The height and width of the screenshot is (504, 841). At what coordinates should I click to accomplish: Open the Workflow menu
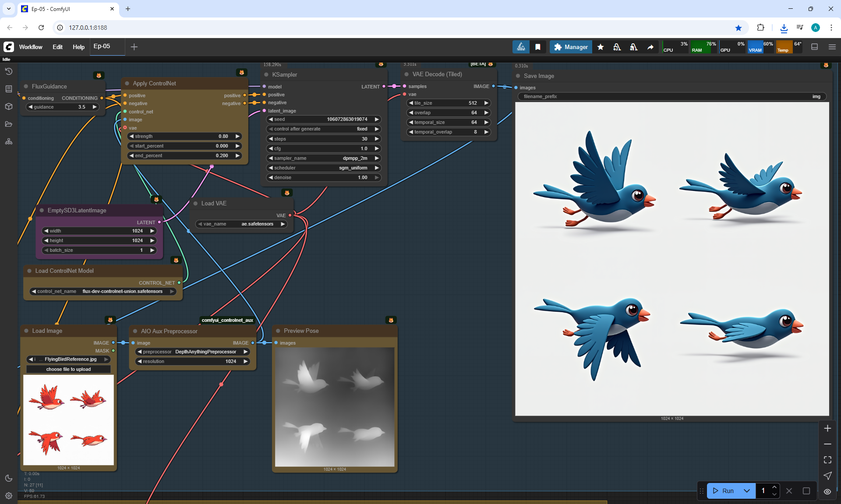click(31, 47)
